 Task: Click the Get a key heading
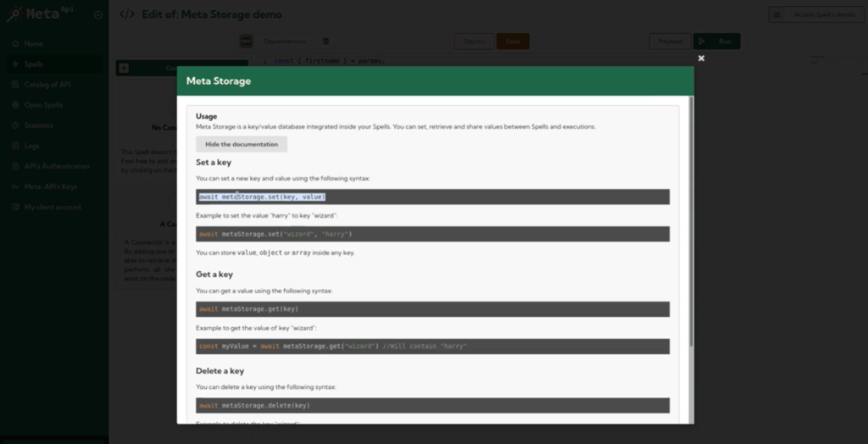point(214,275)
